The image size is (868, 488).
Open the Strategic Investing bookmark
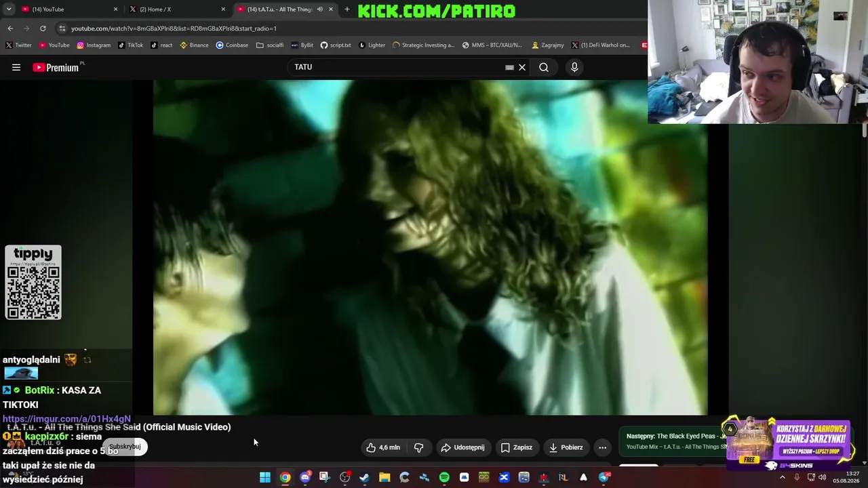click(423, 45)
